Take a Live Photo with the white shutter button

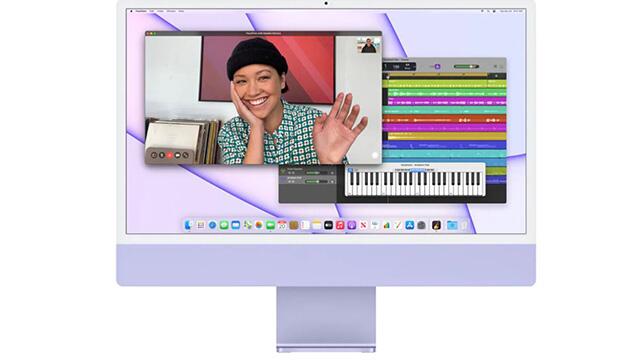[x=375, y=156]
